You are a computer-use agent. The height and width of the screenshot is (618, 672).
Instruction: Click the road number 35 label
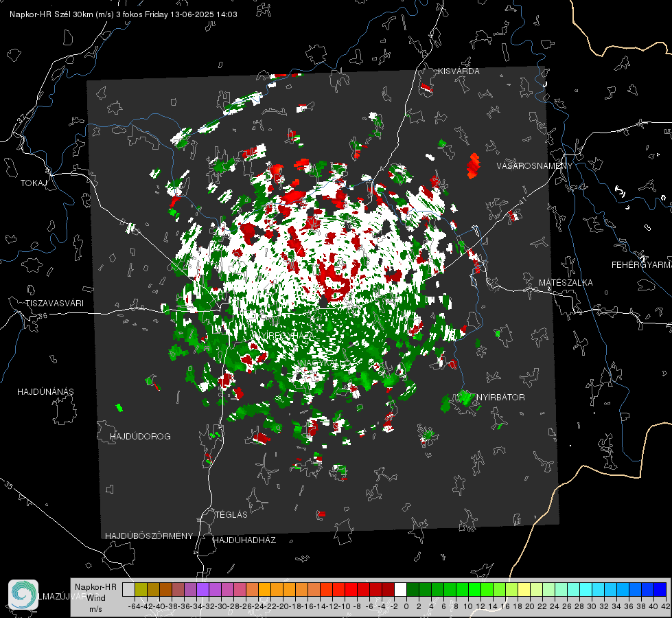click(10, 485)
